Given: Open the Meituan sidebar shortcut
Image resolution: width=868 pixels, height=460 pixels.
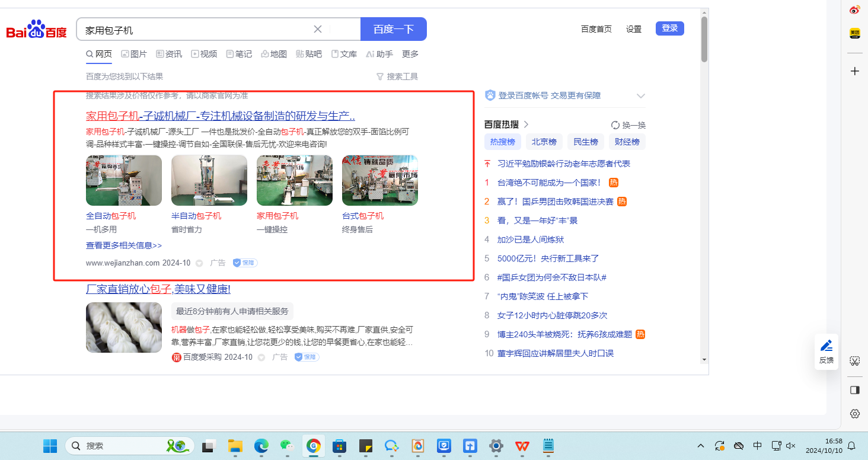Looking at the screenshot, I should click(x=854, y=33).
